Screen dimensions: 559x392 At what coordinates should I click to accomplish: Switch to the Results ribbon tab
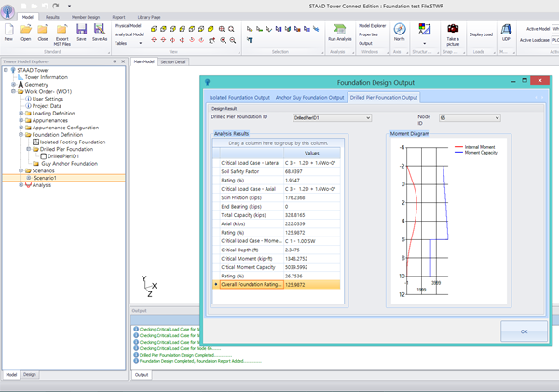point(52,17)
